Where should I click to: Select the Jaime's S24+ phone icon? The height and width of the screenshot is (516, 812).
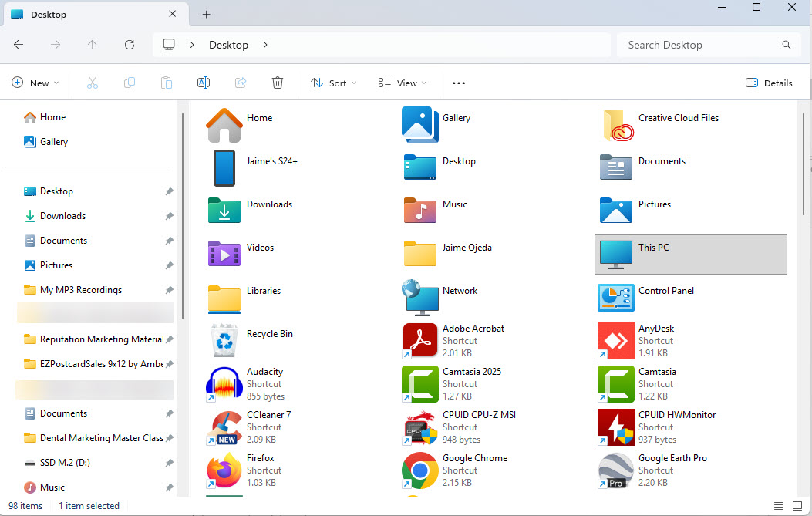click(x=224, y=168)
